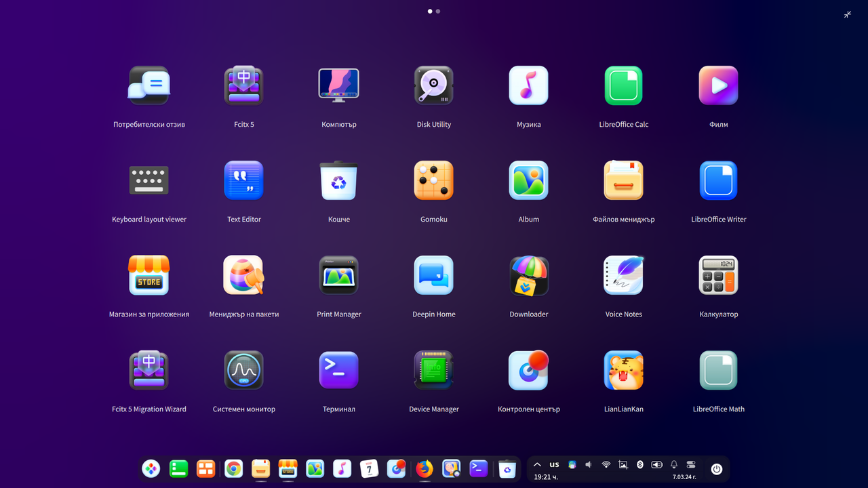Click the launcher button in the dock

[x=151, y=468]
